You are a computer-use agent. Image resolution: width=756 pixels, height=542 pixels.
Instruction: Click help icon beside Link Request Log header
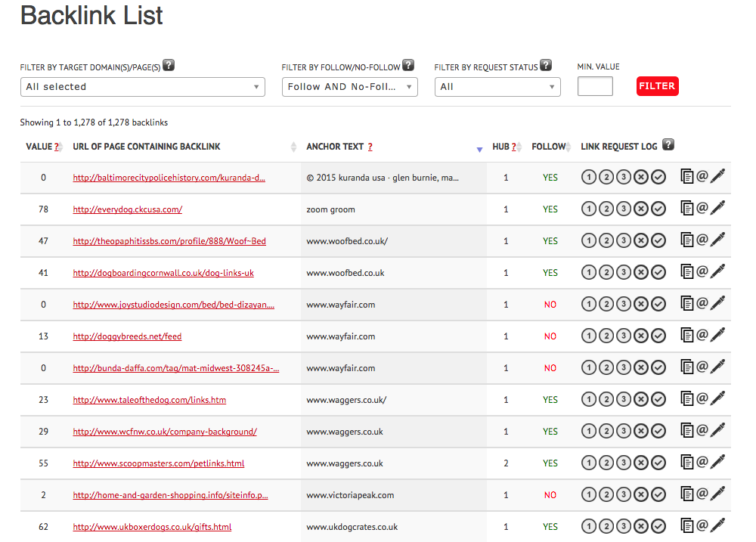[668, 145]
